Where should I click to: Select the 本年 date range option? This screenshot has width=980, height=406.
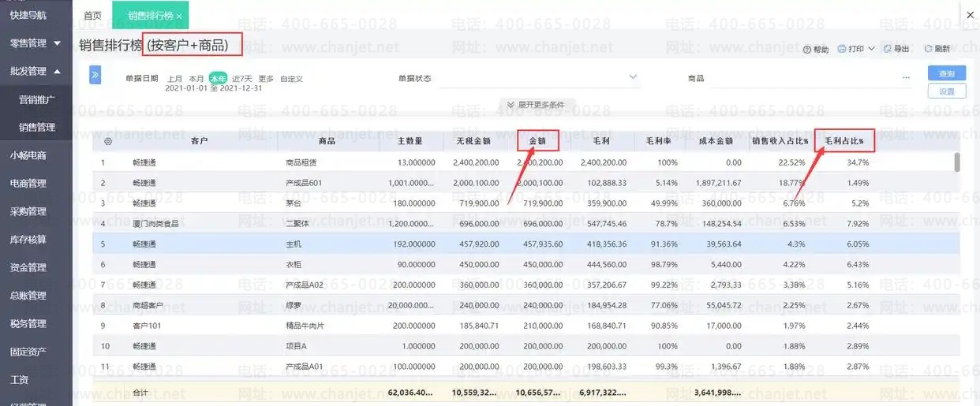click(x=218, y=79)
